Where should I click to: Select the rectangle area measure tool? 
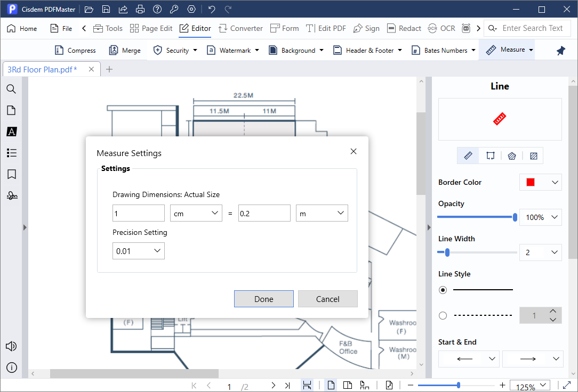point(533,156)
